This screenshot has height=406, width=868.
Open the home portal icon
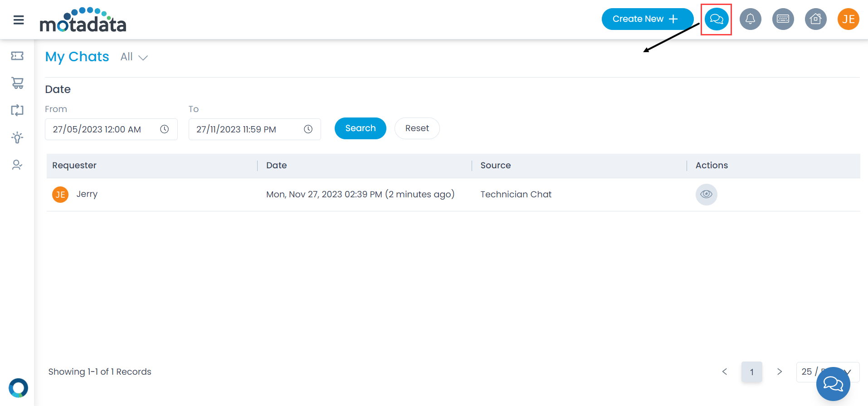point(815,20)
